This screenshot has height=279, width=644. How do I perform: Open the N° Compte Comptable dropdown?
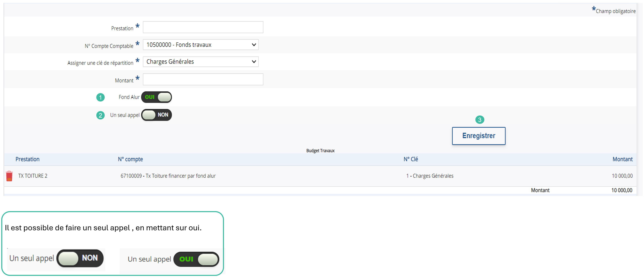pyautogui.click(x=201, y=45)
